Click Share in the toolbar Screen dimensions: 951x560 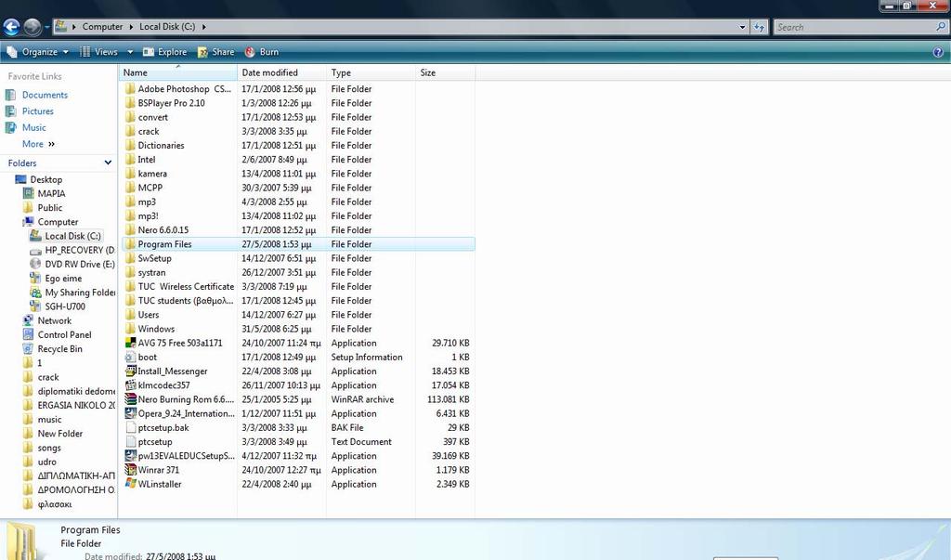point(215,52)
